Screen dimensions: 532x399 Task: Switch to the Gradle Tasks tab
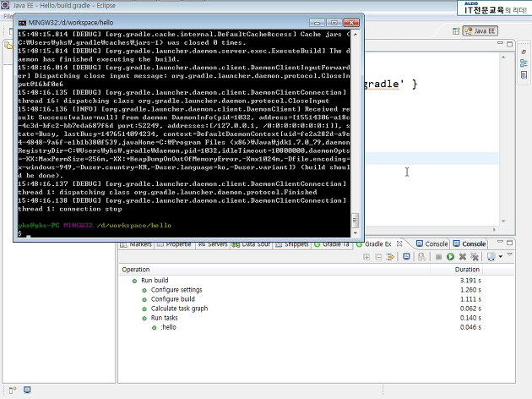point(332,244)
